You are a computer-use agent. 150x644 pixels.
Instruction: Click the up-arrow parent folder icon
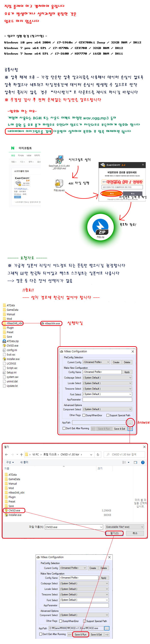pos(21,454)
